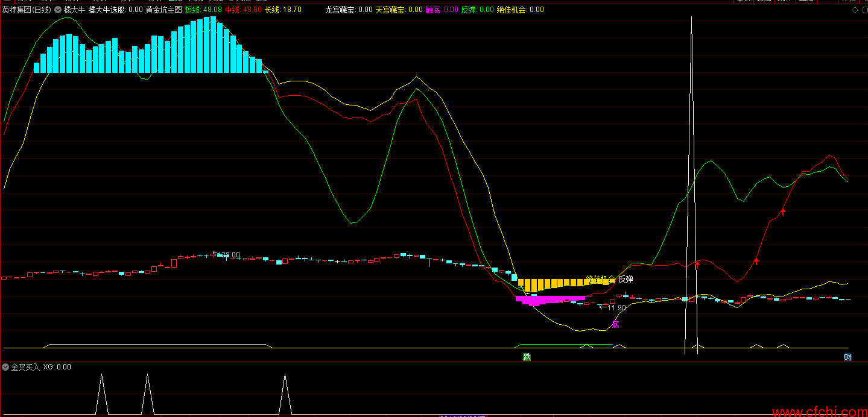The image size is (868, 417).
Task: Click the diamond icon at top right
Action: pos(854,10)
